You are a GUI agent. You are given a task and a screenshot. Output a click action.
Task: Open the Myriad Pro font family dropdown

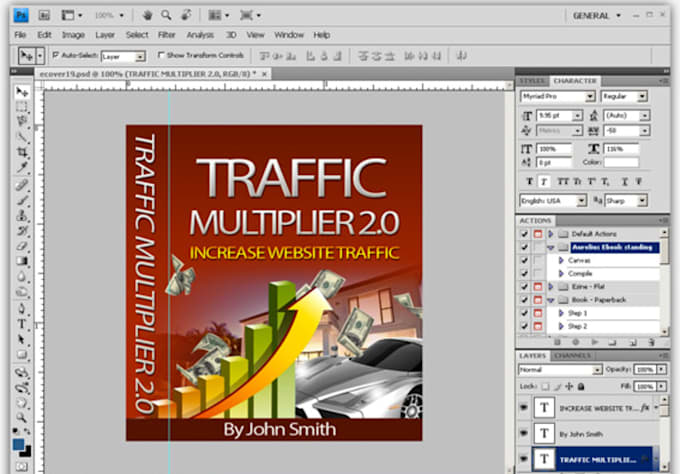click(x=590, y=96)
